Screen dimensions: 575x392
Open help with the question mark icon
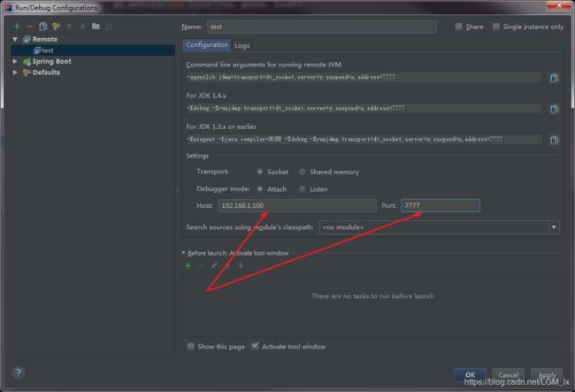(x=19, y=373)
